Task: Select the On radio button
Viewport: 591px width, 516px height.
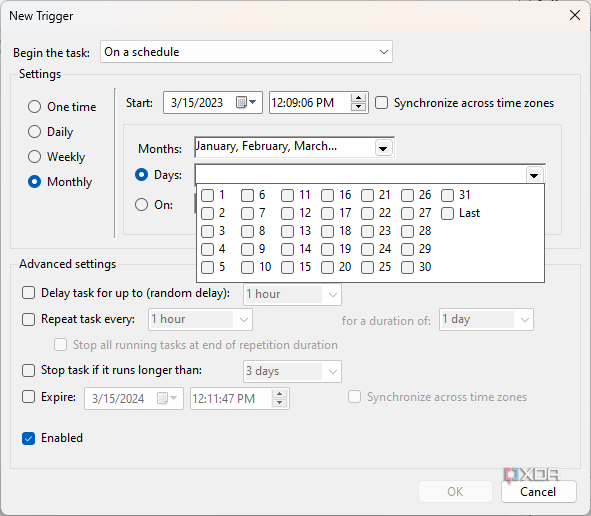Action: pyautogui.click(x=141, y=205)
